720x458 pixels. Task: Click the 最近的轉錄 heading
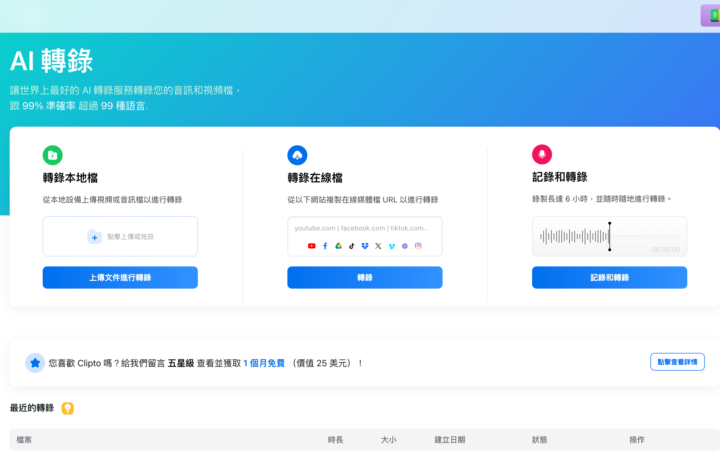coord(32,408)
